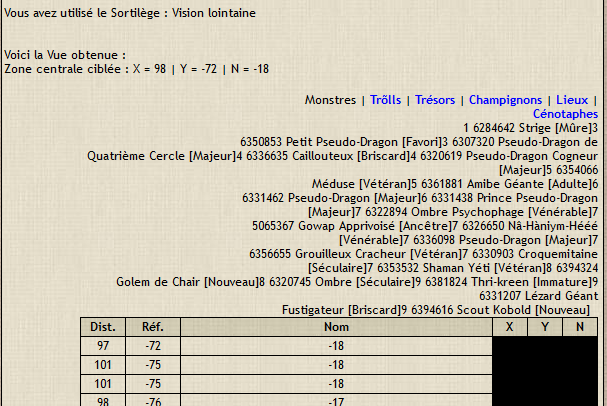The image size is (607, 406).
Task: Click the Réf. cell showing -72
Action: (153, 345)
